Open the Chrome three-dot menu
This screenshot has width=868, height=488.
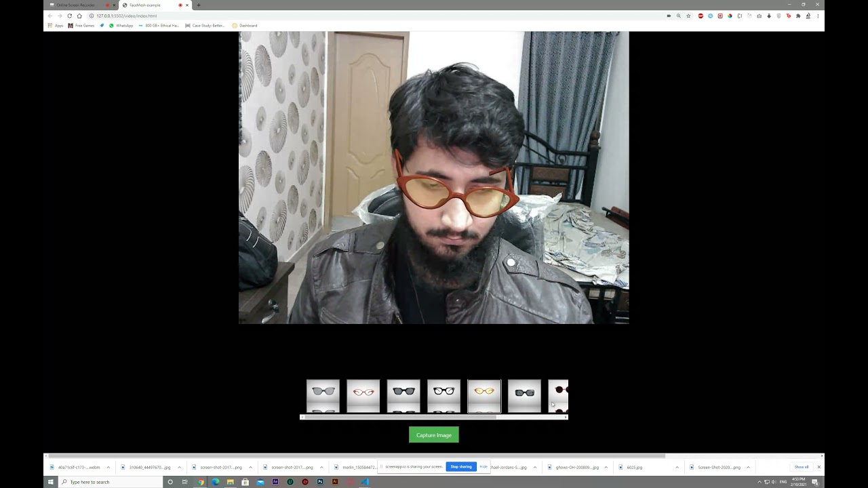[818, 16]
